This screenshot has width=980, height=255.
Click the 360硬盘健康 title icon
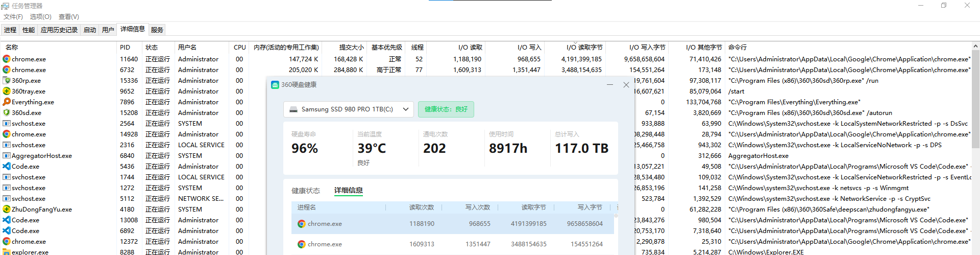point(275,85)
